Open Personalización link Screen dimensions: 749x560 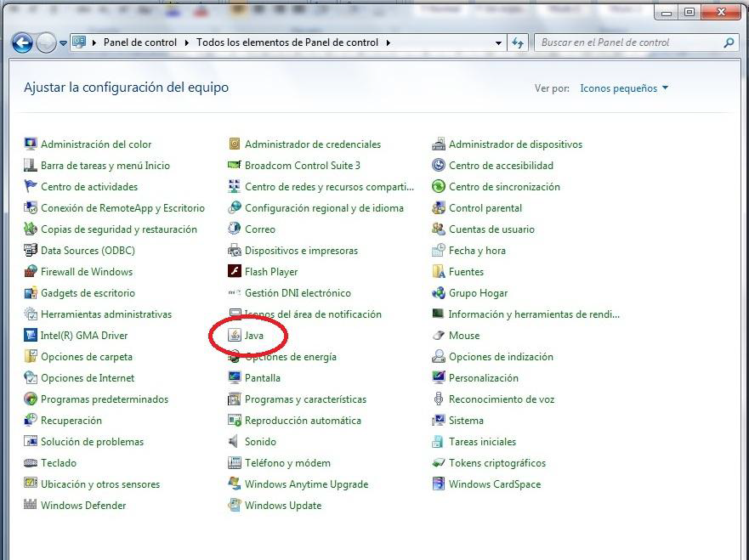484,377
